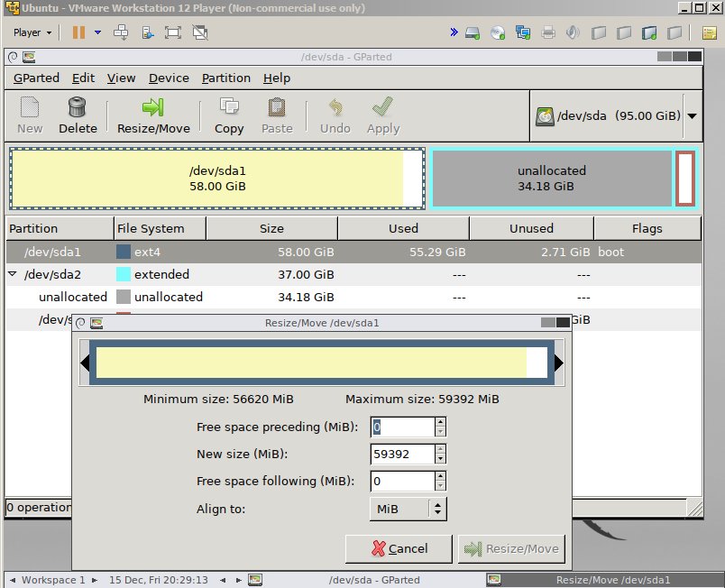The height and width of the screenshot is (588, 725).
Task: Click the ext4 blue color swatch
Action: 123,252
